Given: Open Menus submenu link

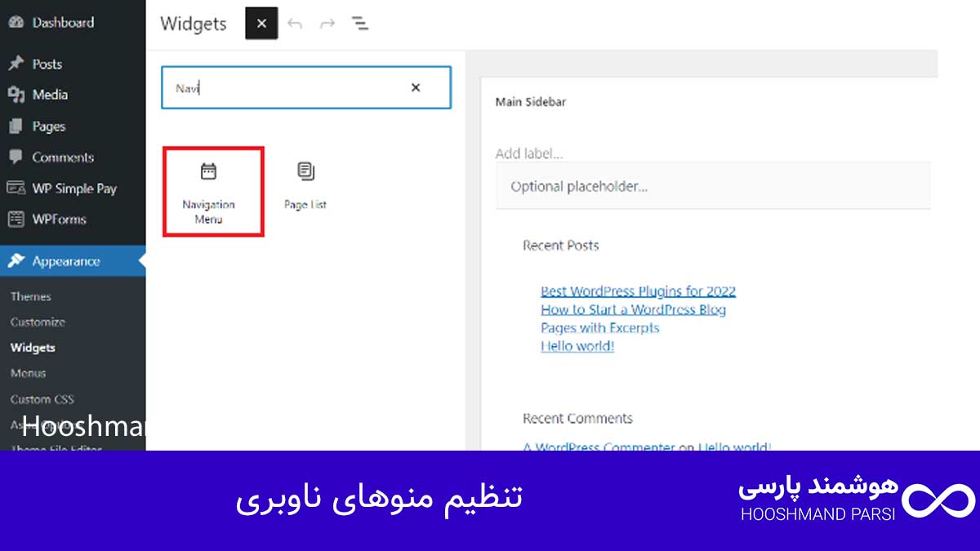Looking at the screenshot, I should pyautogui.click(x=28, y=373).
